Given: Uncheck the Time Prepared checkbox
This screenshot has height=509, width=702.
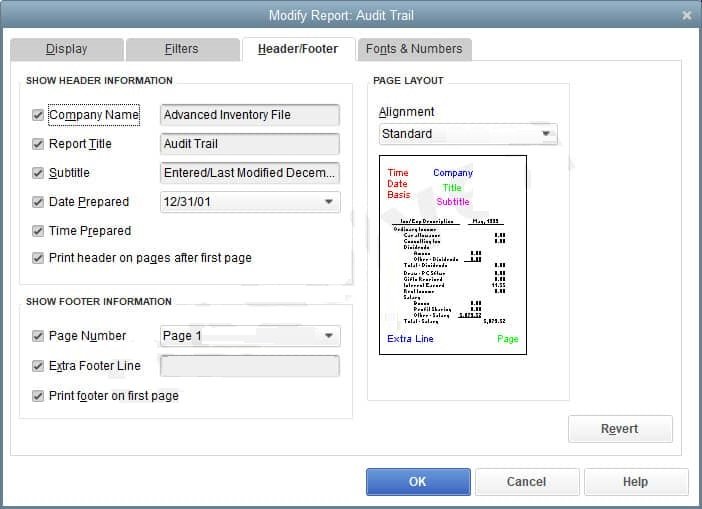Looking at the screenshot, I should pyautogui.click(x=38, y=231).
